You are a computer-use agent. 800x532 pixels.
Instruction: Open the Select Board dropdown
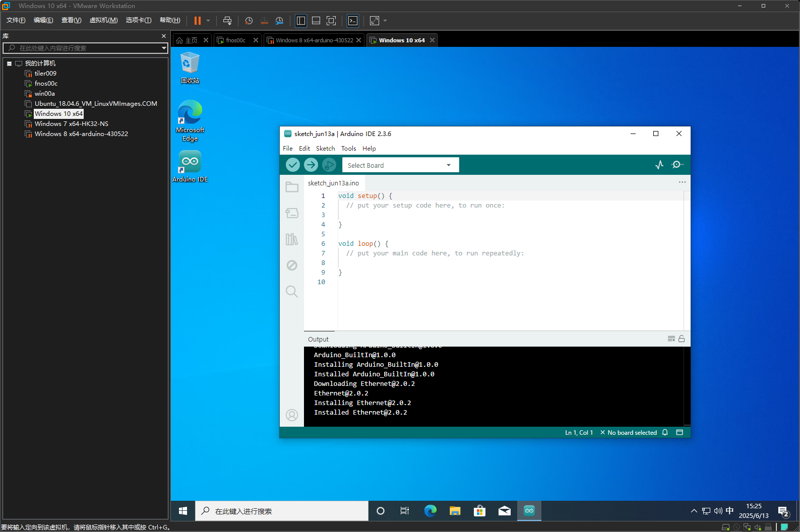click(x=401, y=165)
